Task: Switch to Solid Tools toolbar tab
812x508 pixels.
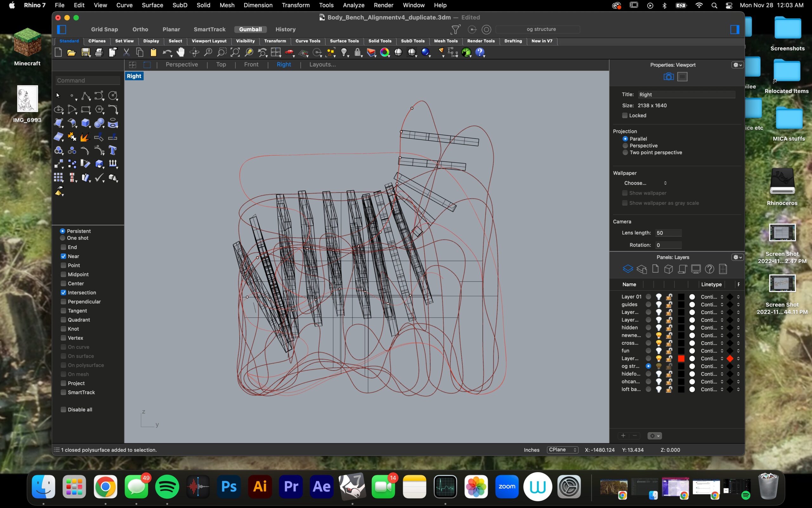Action: pos(380,41)
